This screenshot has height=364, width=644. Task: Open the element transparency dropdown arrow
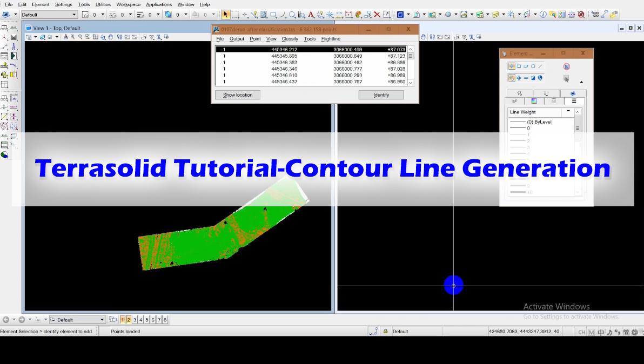[x=186, y=15]
